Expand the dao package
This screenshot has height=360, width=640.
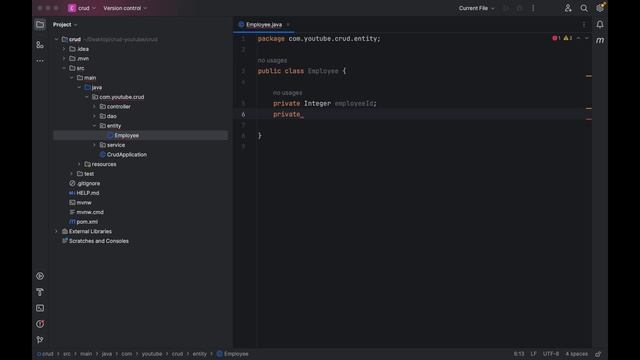[x=95, y=116]
